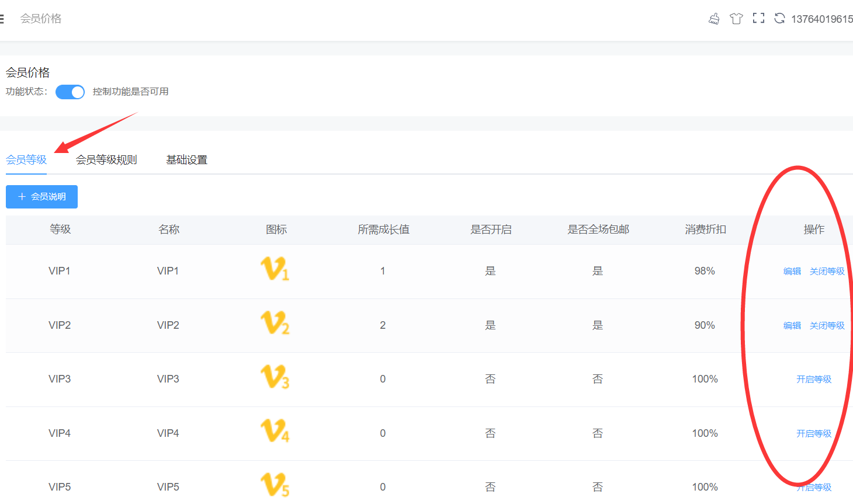Viewport: 853px width, 504px height.
Task: Open account menu 13764019615
Action: [822, 19]
